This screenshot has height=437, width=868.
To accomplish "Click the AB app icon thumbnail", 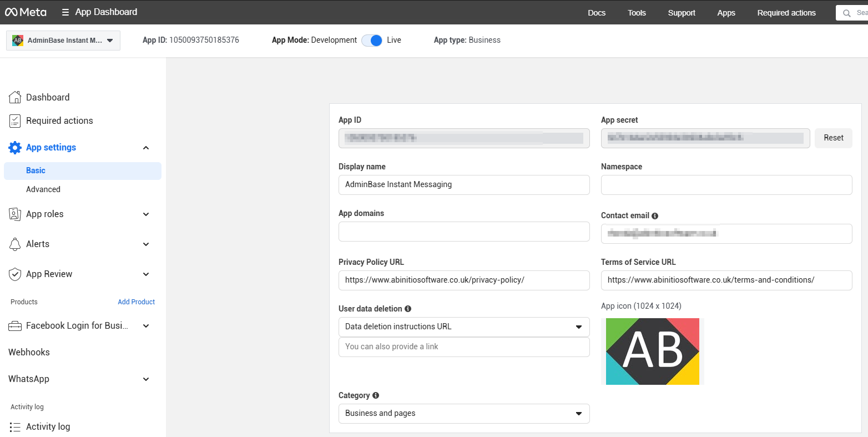I will (x=652, y=351).
